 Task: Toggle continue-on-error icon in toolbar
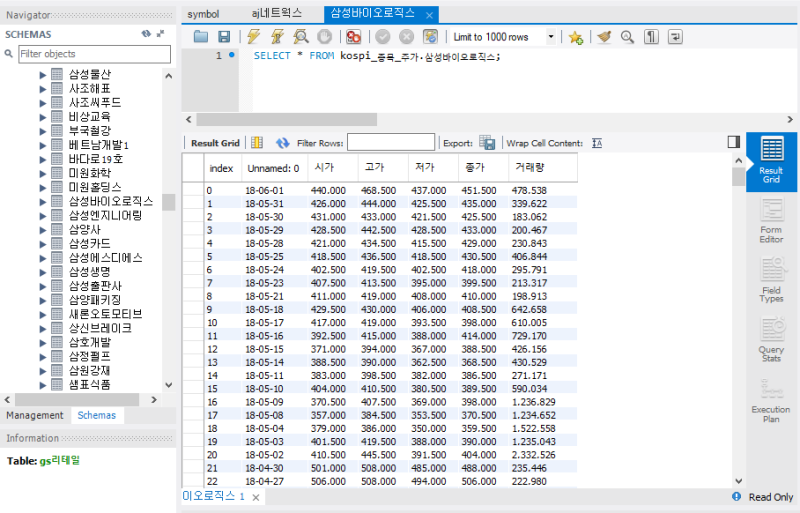tap(353, 37)
